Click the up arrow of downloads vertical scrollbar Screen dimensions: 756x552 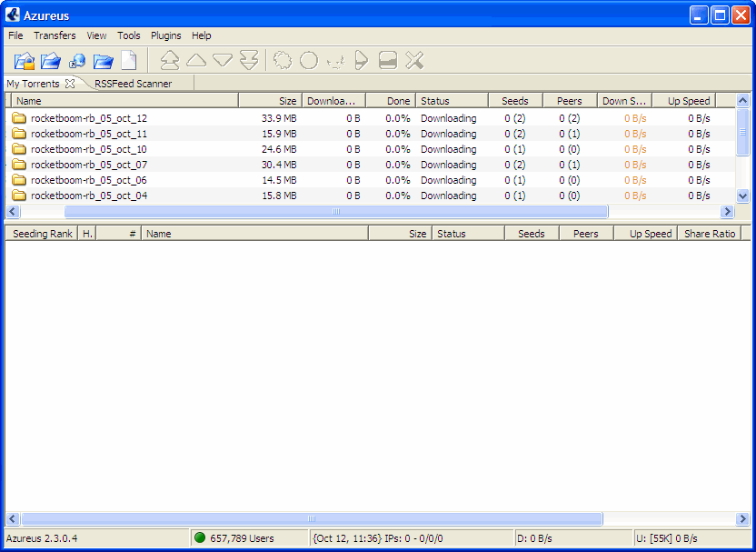coord(742,100)
